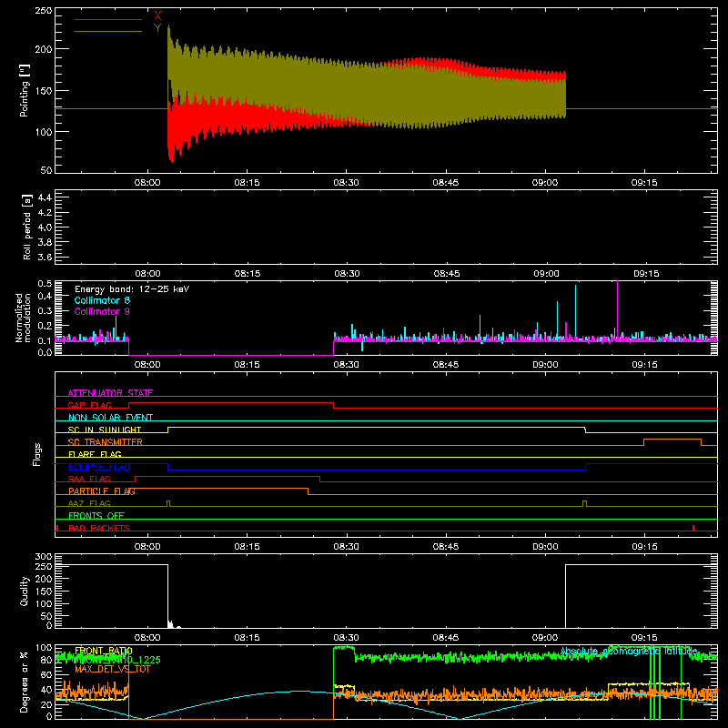The width and height of the screenshot is (728, 728).
Task: Click the AAZ_FLAG pulse near 09:05
Action: coord(584,504)
